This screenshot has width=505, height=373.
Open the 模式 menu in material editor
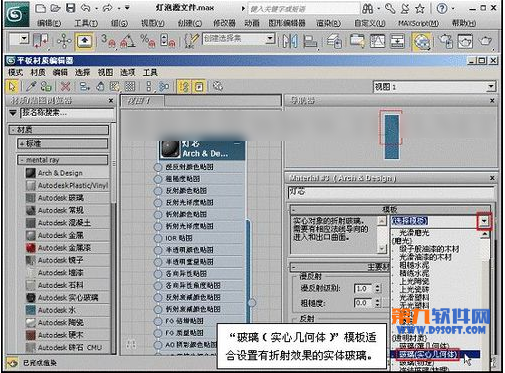15,72
